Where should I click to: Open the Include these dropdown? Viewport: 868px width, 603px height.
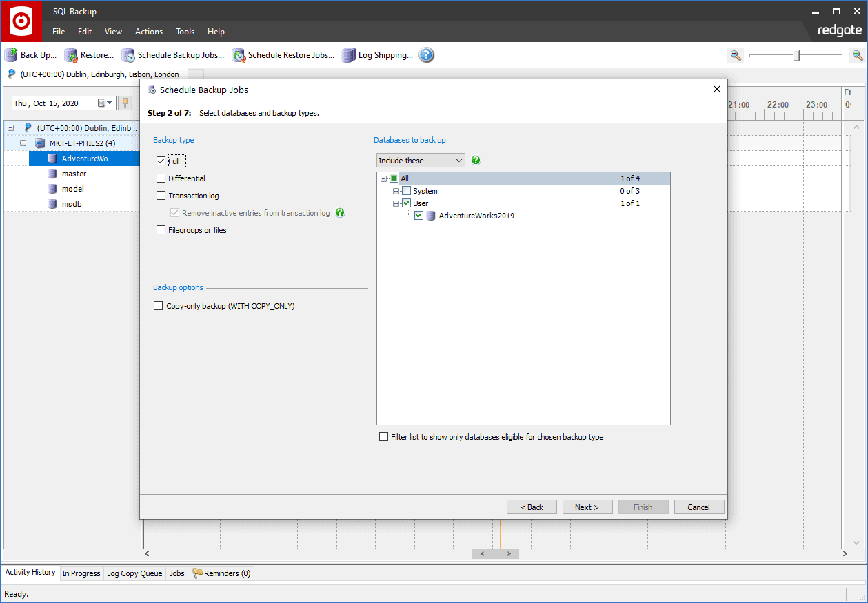(x=459, y=160)
